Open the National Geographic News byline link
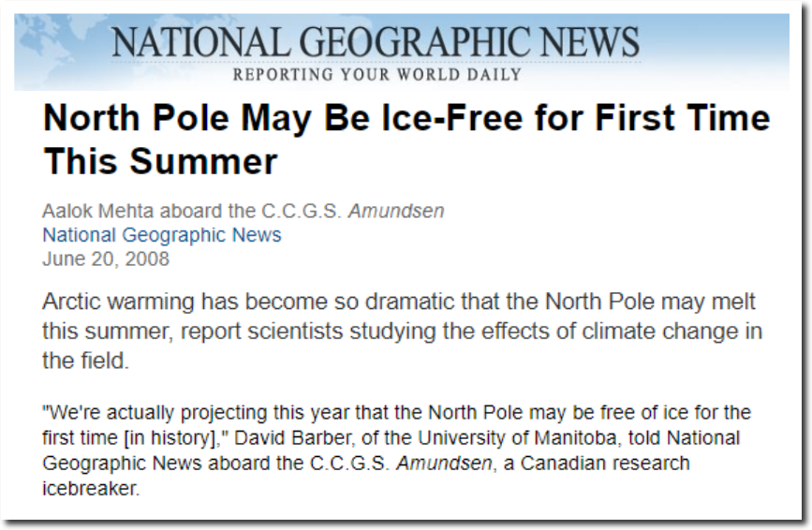The height and width of the screenshot is (530, 812). coord(162,235)
